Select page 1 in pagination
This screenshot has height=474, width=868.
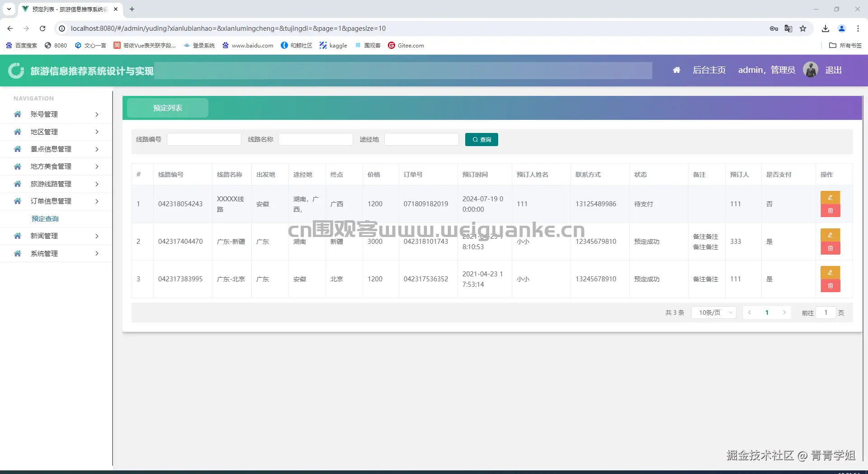point(767,313)
